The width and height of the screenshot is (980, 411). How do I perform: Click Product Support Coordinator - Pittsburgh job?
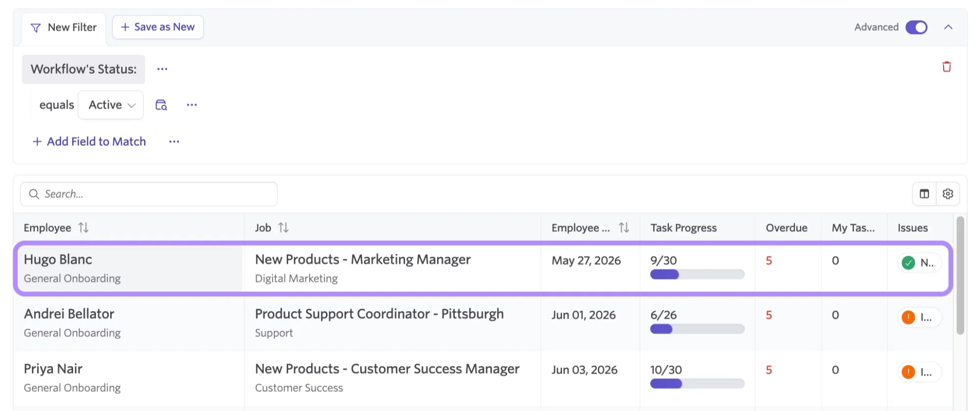pyautogui.click(x=379, y=314)
